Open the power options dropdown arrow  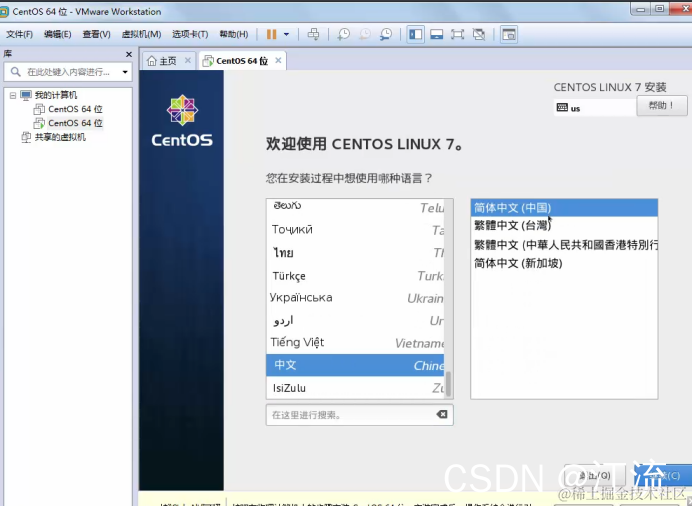(x=286, y=34)
